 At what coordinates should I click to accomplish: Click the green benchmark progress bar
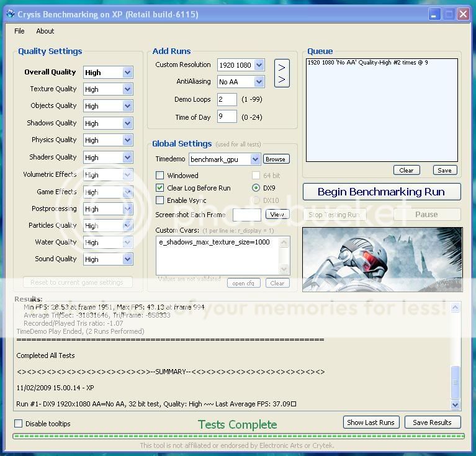click(x=238, y=436)
